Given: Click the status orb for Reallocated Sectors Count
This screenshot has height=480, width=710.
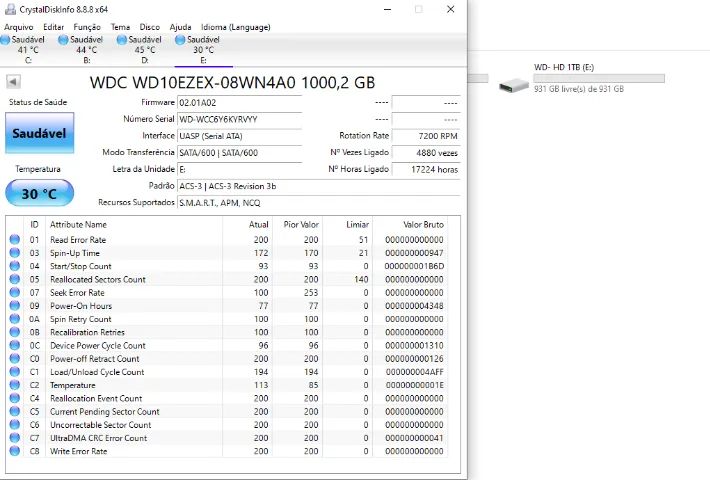Looking at the screenshot, I should [x=14, y=278].
